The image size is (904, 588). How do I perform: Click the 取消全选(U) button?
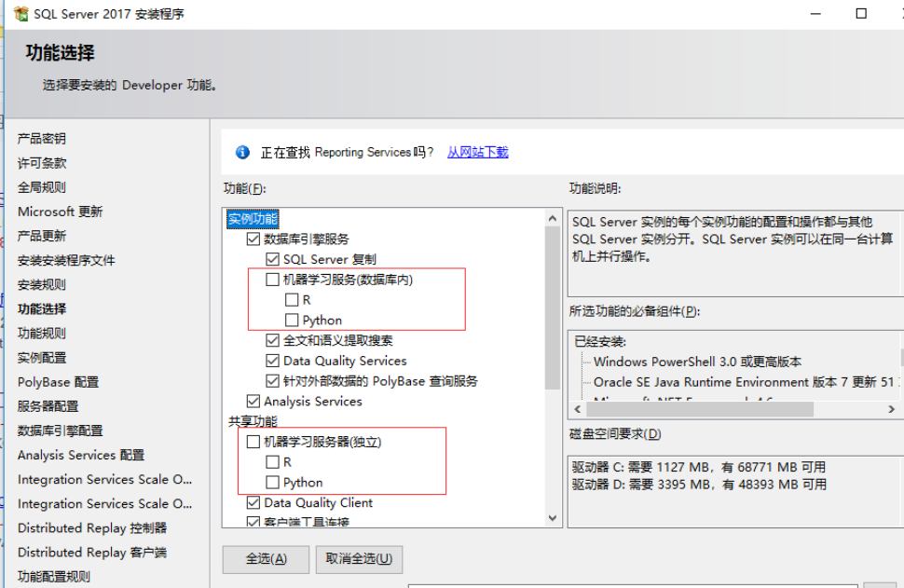click(359, 559)
